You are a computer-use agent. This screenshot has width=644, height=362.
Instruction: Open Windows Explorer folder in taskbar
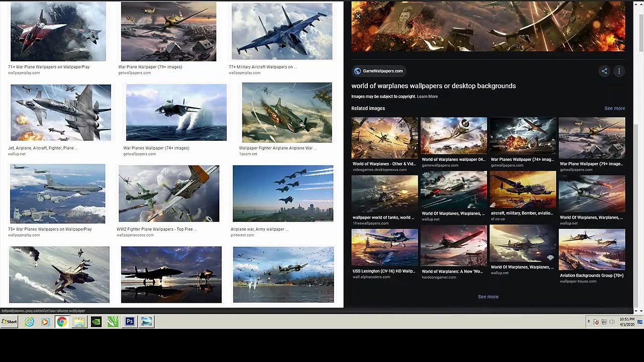click(79, 322)
